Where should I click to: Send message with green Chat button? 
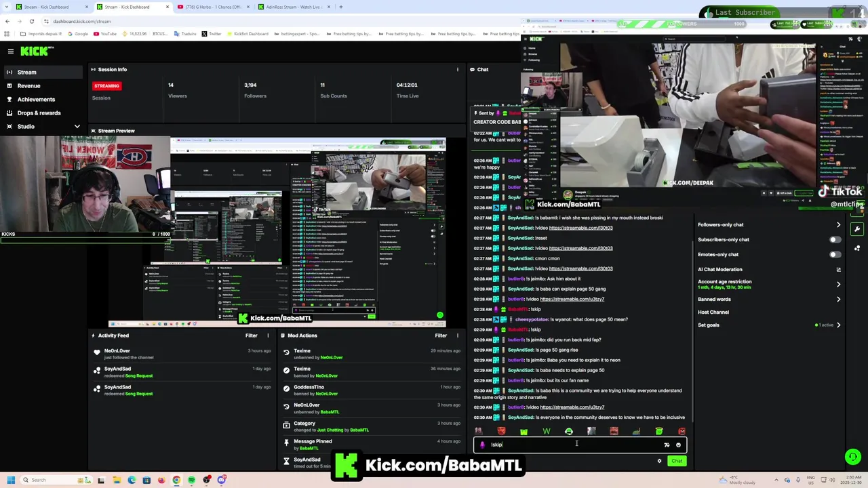677,461
